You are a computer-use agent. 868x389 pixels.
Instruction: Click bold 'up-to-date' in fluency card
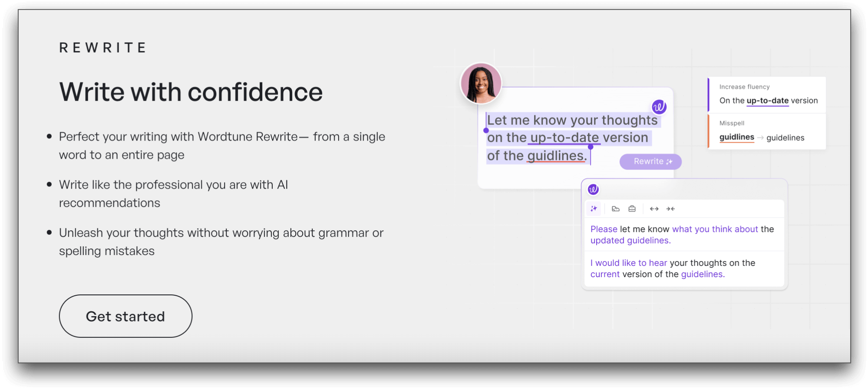tap(767, 101)
